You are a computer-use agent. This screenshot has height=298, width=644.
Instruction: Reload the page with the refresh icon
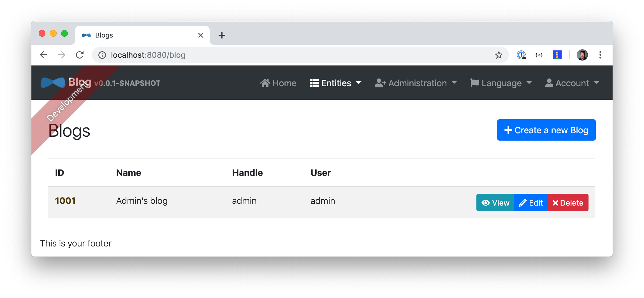coord(80,55)
